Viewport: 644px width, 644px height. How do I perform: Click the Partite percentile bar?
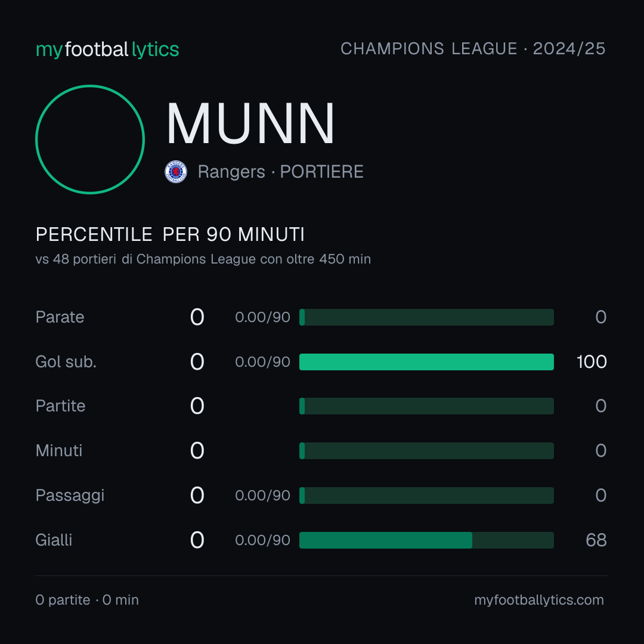pos(426,406)
